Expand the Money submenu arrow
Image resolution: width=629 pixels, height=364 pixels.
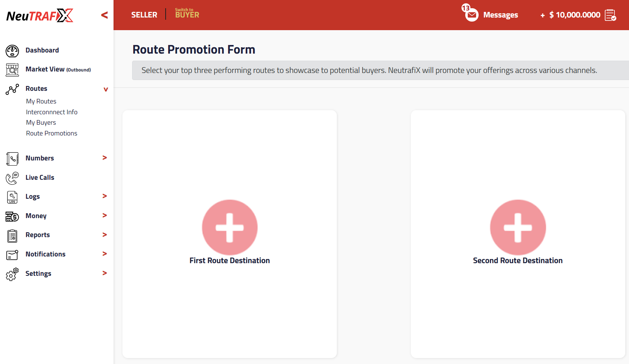[105, 215]
